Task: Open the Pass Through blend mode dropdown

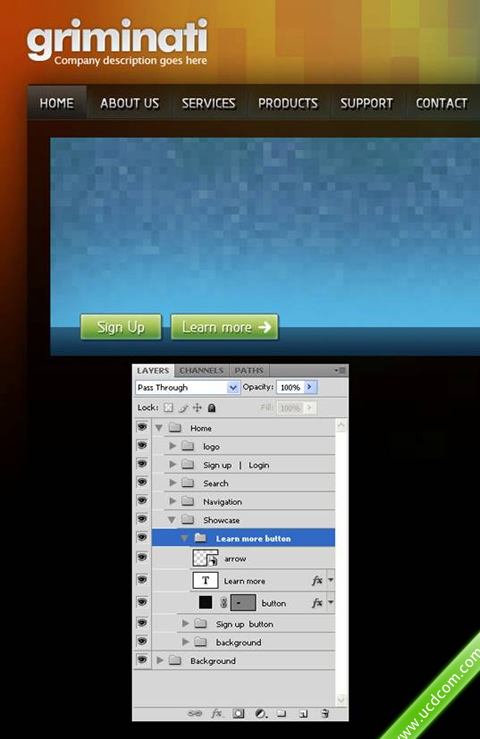Action: 187,387
